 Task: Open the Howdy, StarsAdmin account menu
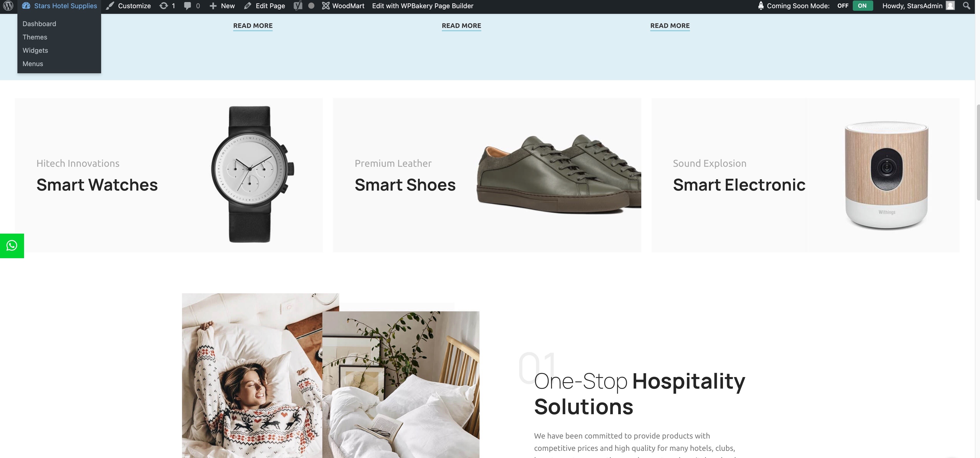tap(918, 6)
